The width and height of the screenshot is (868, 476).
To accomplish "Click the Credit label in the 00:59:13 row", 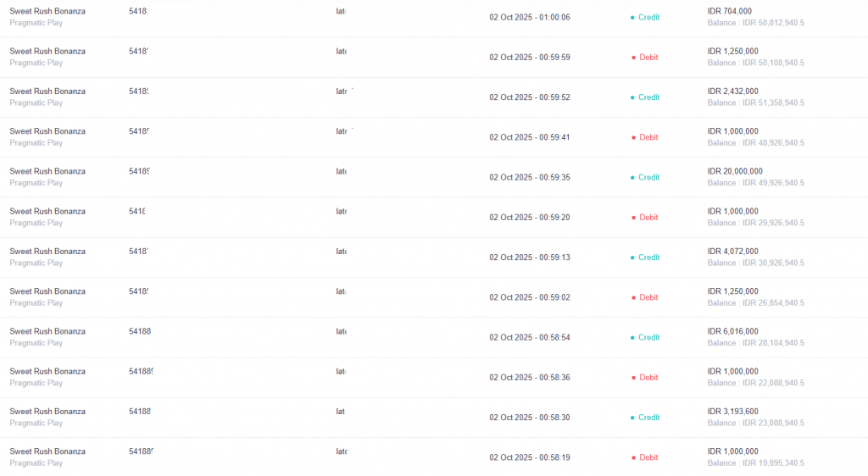I will (648, 257).
